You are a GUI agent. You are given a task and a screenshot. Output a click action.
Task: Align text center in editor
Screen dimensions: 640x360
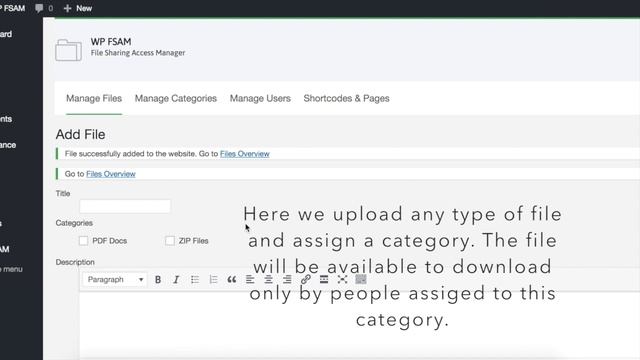click(x=268, y=280)
